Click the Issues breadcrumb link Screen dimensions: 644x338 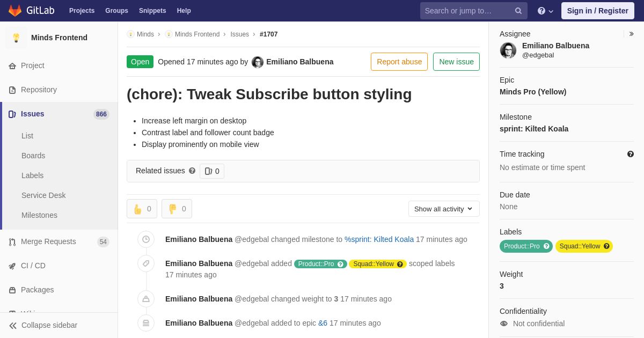click(239, 34)
